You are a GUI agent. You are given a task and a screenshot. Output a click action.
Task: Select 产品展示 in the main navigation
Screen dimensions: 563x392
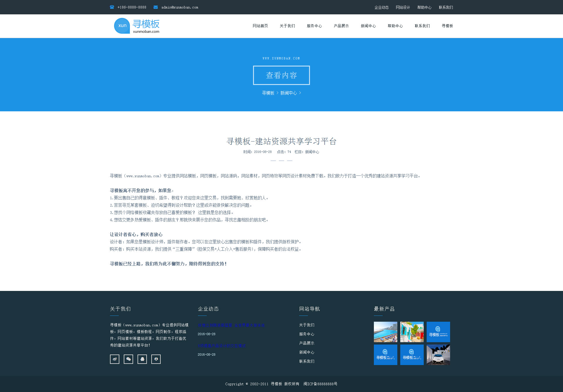pos(341,26)
